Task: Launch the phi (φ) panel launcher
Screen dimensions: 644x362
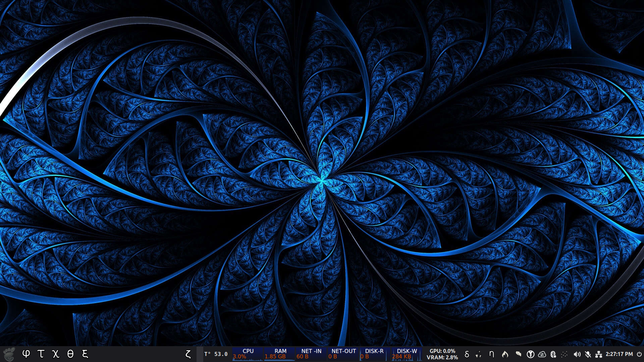Action: (x=26, y=354)
